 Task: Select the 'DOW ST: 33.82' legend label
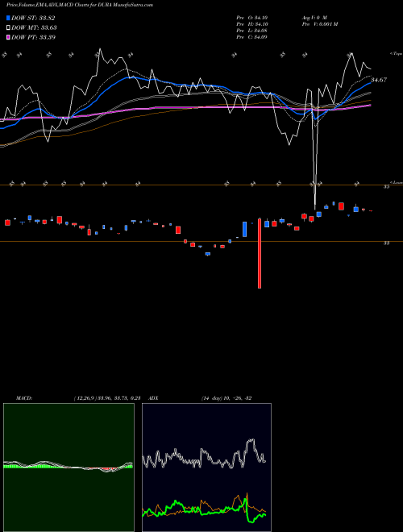click(33, 18)
